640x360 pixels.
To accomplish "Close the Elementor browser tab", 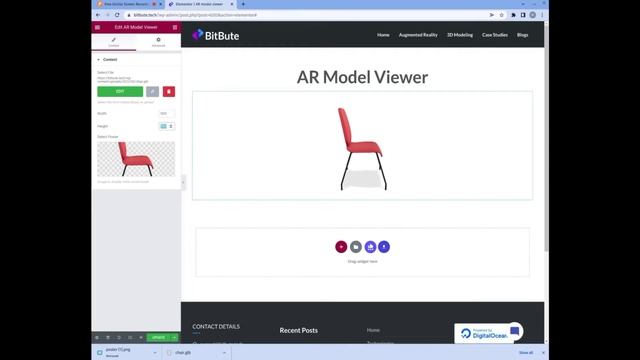I will (232, 4).
